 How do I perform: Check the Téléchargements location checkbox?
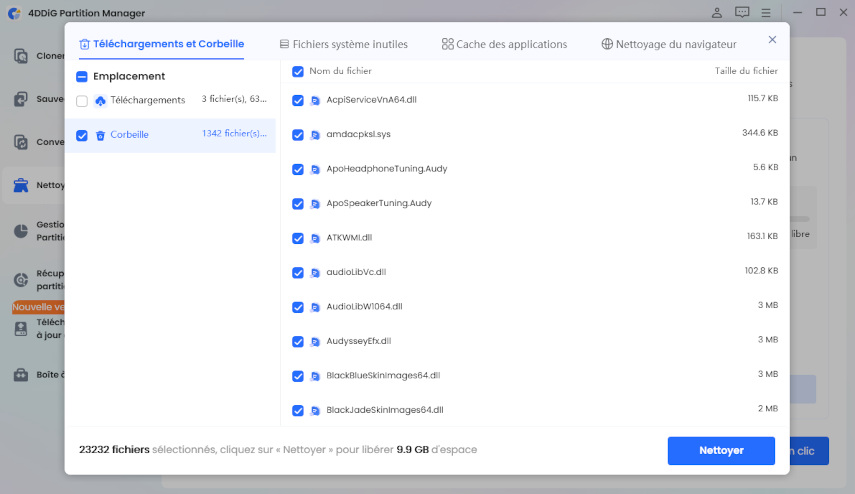82,101
